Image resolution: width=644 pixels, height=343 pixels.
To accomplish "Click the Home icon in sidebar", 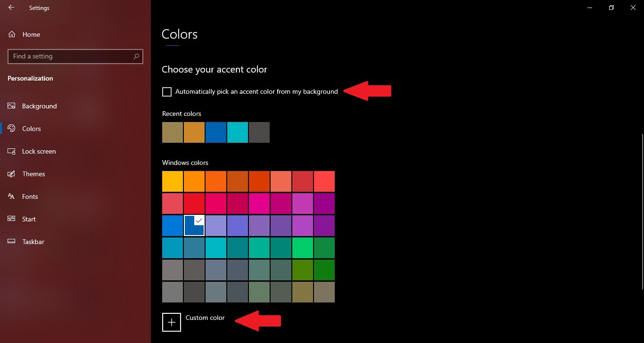I will (x=12, y=34).
